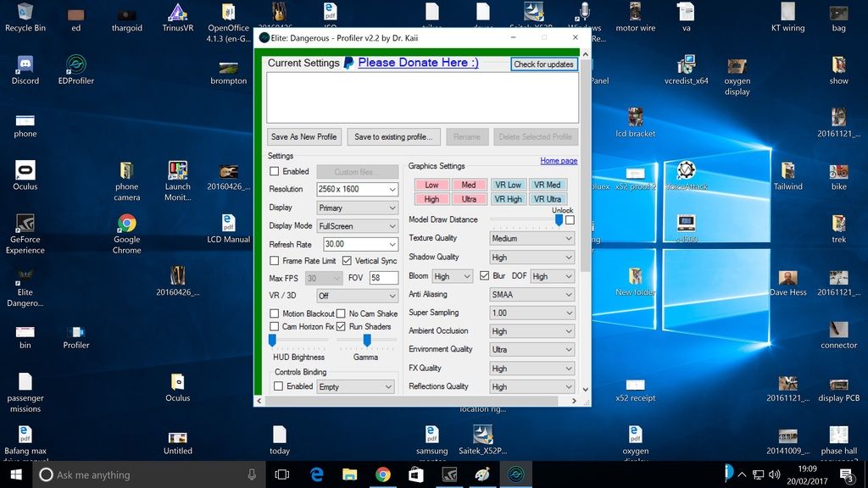Image resolution: width=868 pixels, height=488 pixels.
Task: Click the Gamma slider handle
Action: pos(367,340)
